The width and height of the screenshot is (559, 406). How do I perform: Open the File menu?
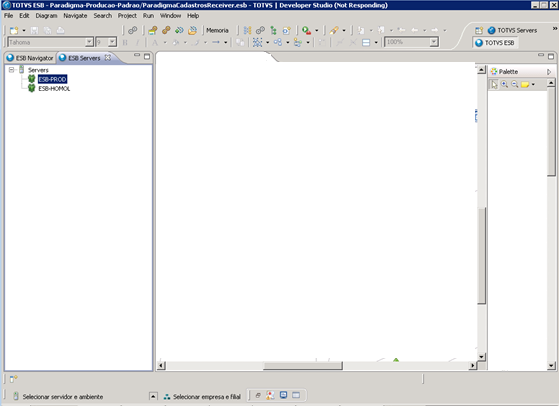pyautogui.click(x=9, y=16)
